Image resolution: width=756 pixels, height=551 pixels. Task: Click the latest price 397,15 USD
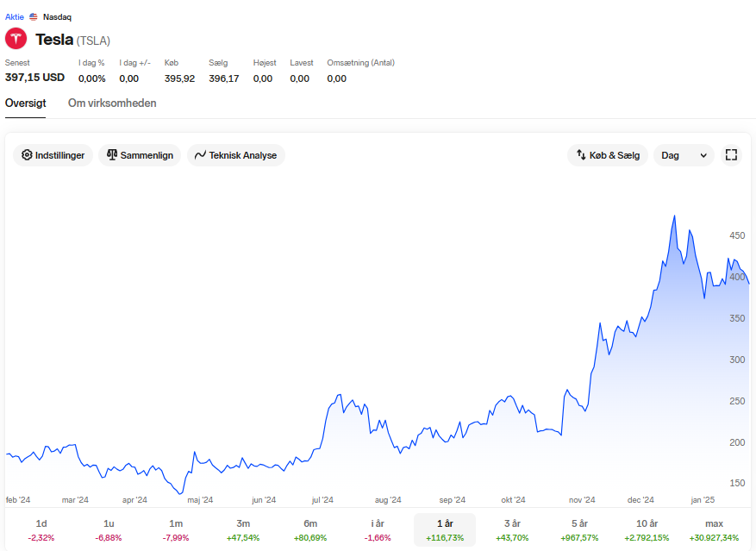(34, 78)
